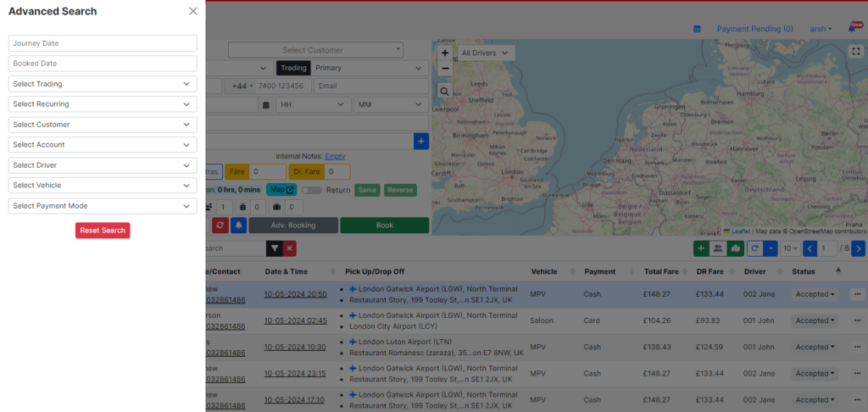868x412 pixels.
Task: Click the red refresh button in booking form
Action: (220, 225)
